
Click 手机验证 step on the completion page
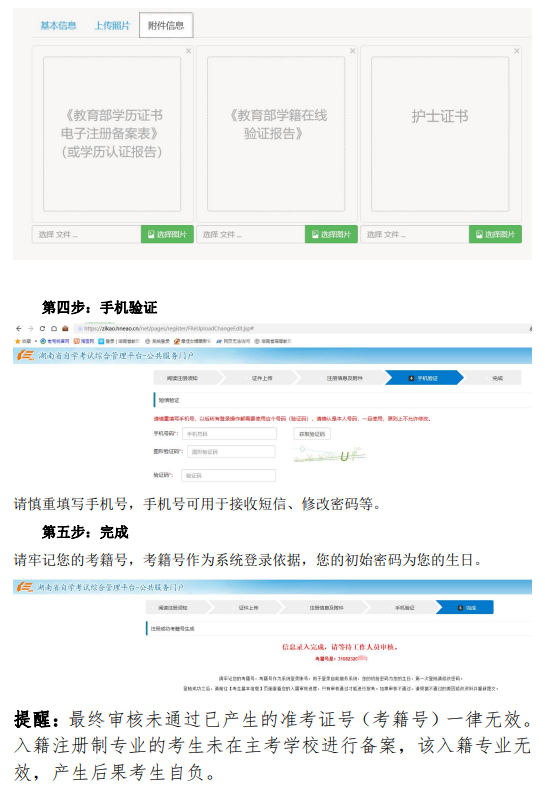click(404, 607)
